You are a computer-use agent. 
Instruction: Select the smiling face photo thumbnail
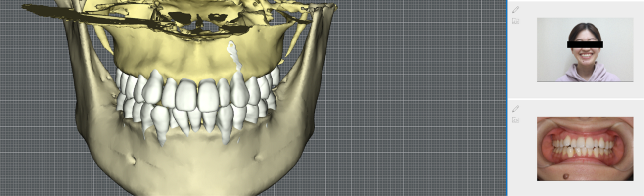pos(585,50)
